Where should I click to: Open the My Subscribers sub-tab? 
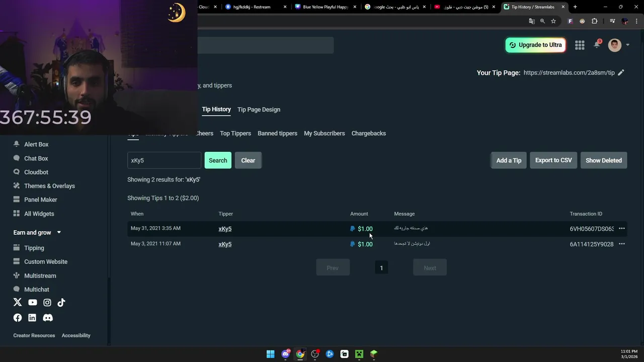(325, 133)
